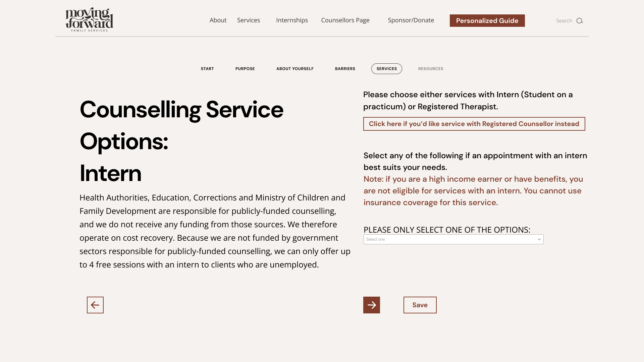Select the PURPOSE step tab
644x362 pixels.
245,69
